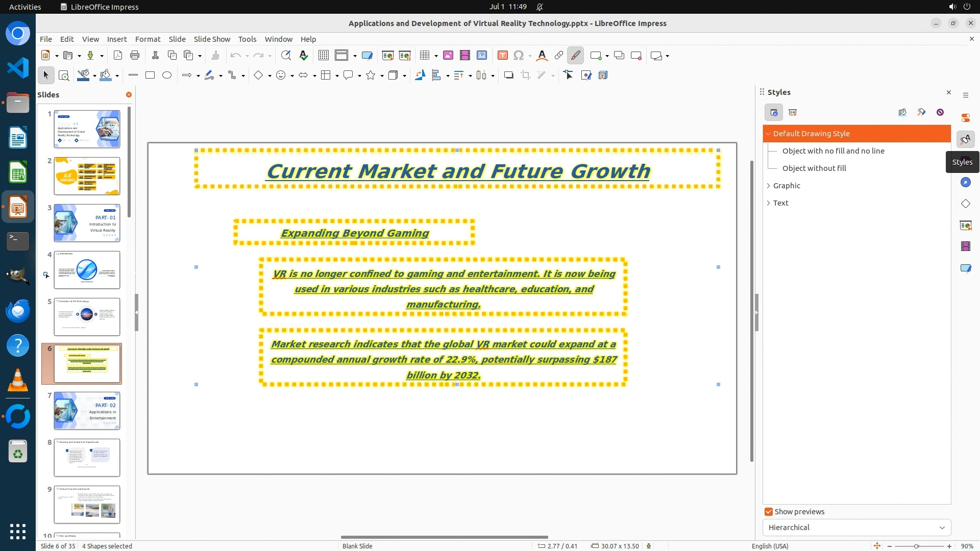The image size is (980, 551).
Task: Open the Slide Show menu
Action: click(212, 39)
